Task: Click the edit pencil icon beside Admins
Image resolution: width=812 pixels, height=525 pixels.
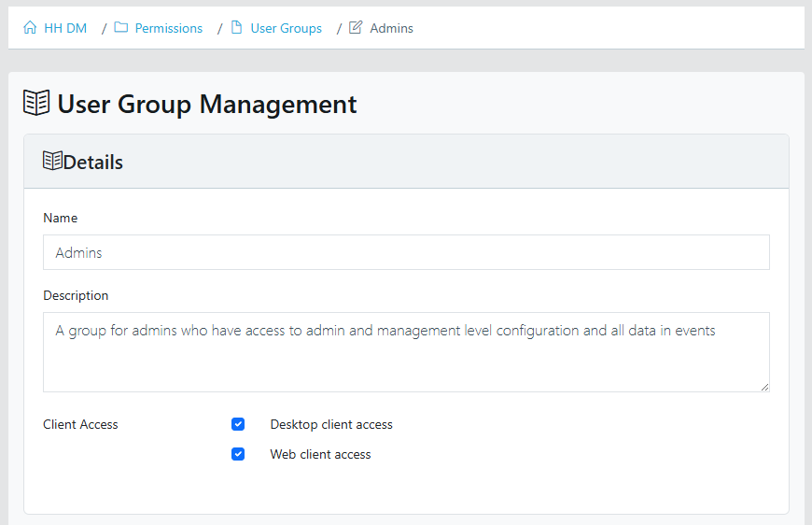Action: pos(356,28)
